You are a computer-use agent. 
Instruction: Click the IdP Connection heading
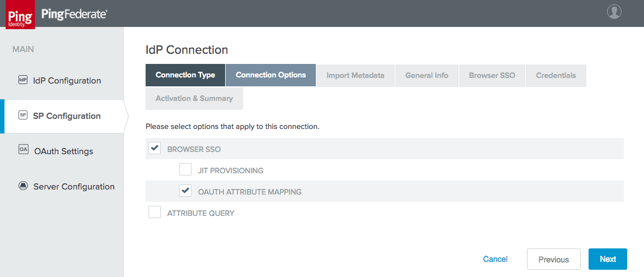point(187,50)
